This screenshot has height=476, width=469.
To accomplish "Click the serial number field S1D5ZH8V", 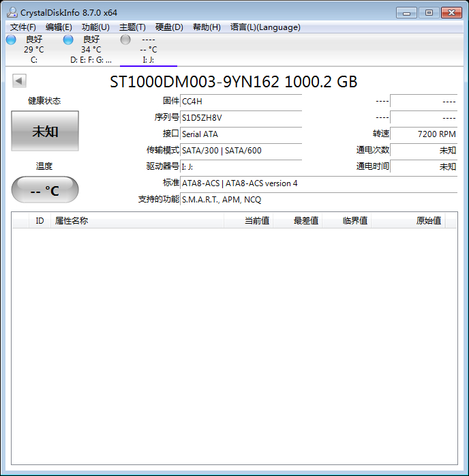I will pyautogui.click(x=241, y=117).
